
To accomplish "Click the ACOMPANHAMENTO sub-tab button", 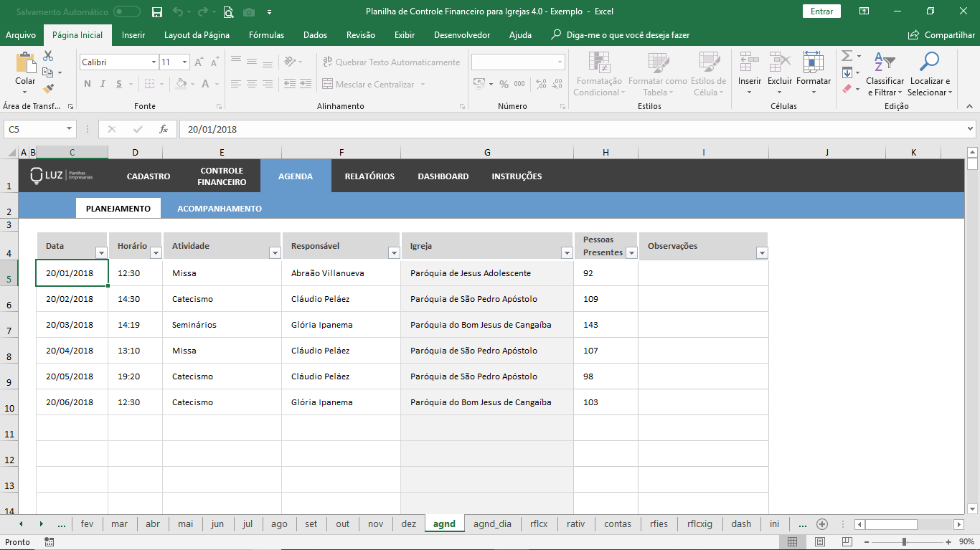I will coord(220,209).
